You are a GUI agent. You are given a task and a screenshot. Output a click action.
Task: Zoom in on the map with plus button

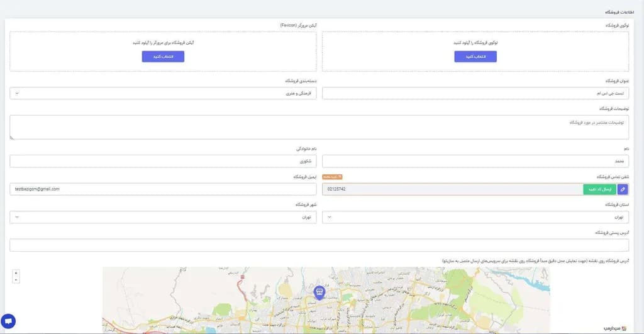click(x=16, y=274)
